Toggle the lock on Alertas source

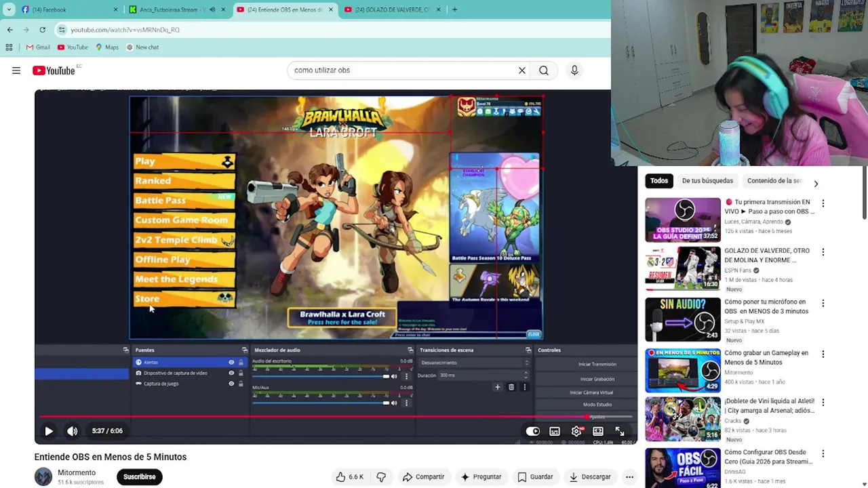point(240,363)
